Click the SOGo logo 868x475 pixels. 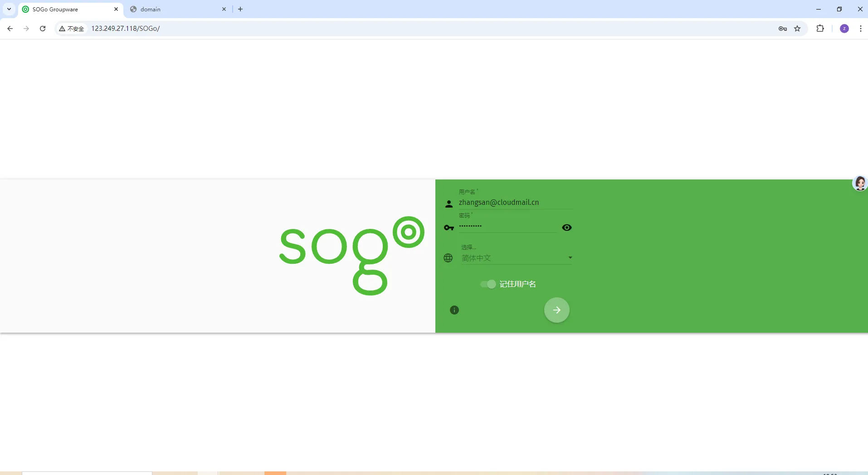tap(352, 256)
